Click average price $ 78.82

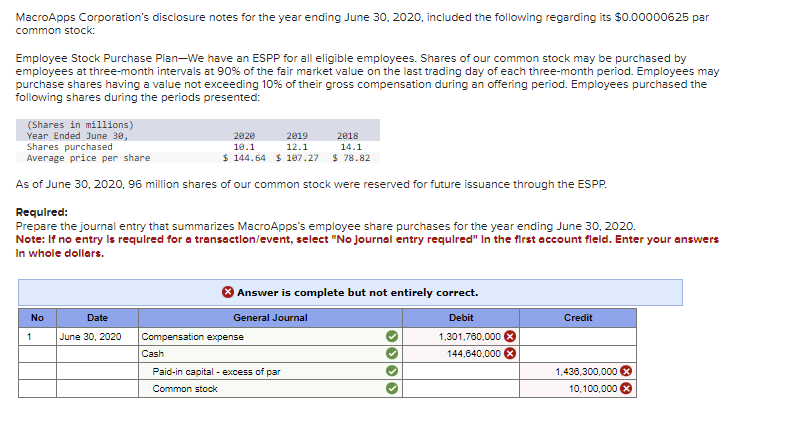tap(351, 158)
